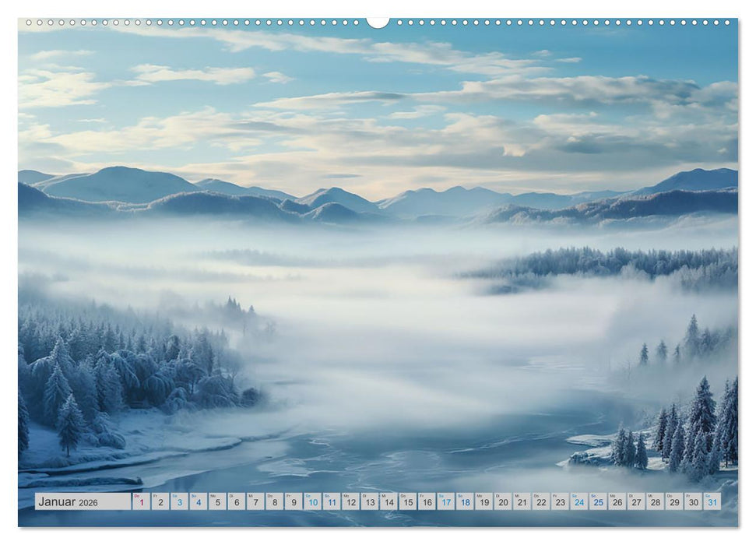Click the spiral binding along the top edge
756x545 pixels.
(x=195, y=23)
